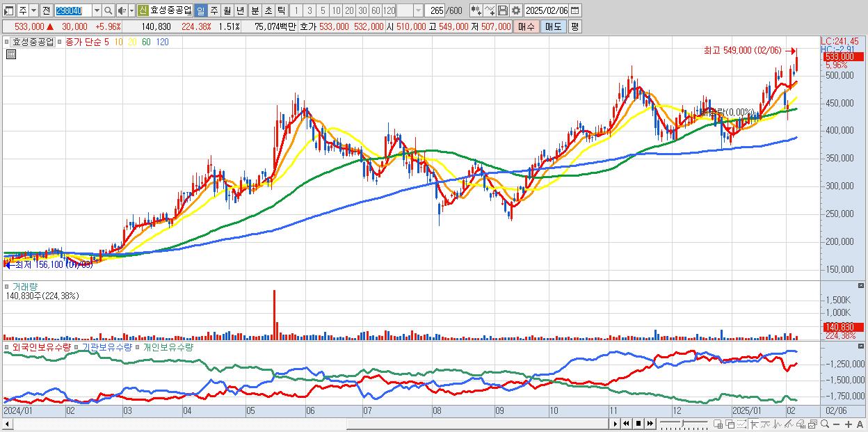Select the 5-period moving average label
Image resolution: width=868 pixels, height=432 pixels.
106,42
